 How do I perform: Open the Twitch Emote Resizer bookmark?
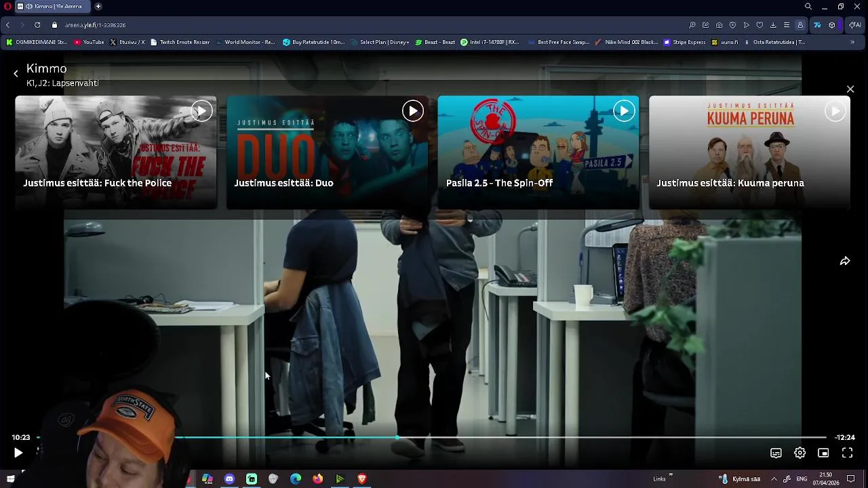click(180, 42)
